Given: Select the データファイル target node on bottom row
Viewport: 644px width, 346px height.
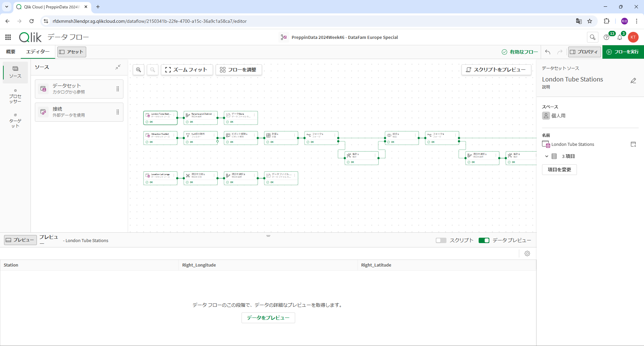Looking at the screenshot, I should 281,178.
